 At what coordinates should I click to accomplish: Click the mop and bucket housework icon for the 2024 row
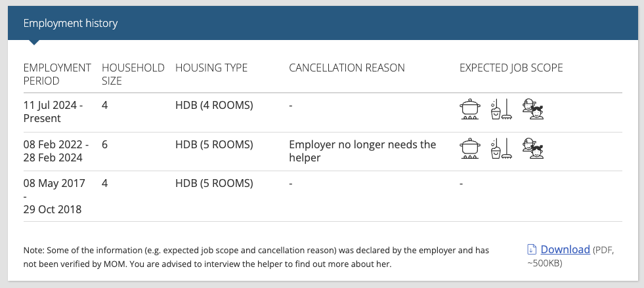click(502, 109)
